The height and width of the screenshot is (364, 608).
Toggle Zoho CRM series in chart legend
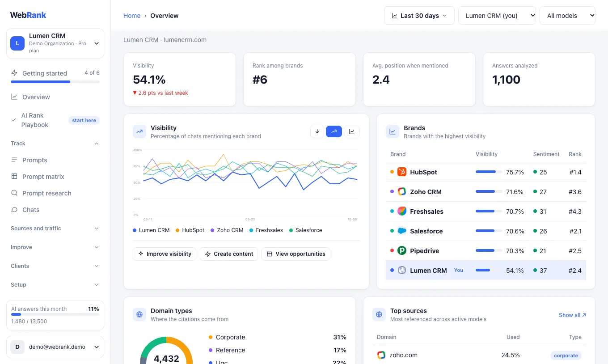[x=227, y=230]
